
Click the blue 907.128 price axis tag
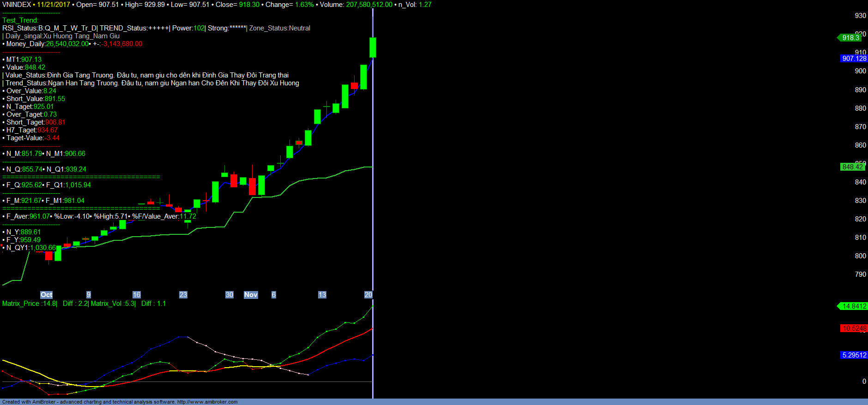click(854, 59)
